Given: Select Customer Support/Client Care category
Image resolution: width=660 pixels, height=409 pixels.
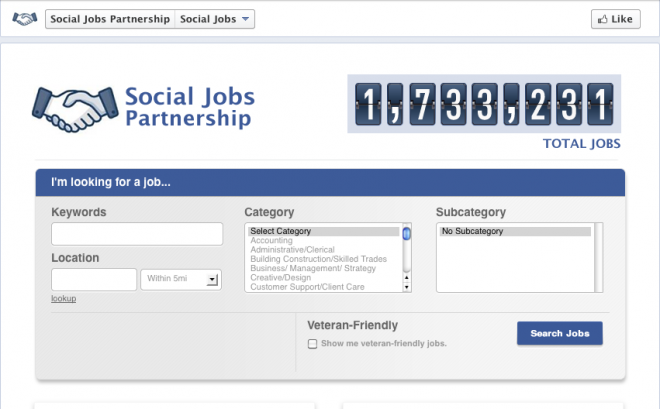Looking at the screenshot, I should pos(307,287).
